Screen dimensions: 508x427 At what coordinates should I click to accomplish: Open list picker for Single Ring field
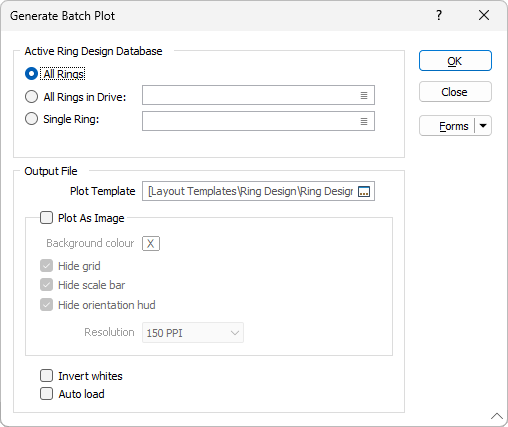364,121
